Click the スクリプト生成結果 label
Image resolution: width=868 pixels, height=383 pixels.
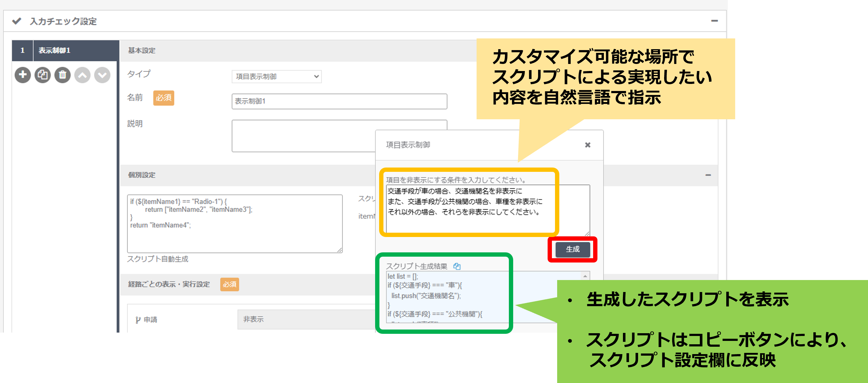coord(417,266)
